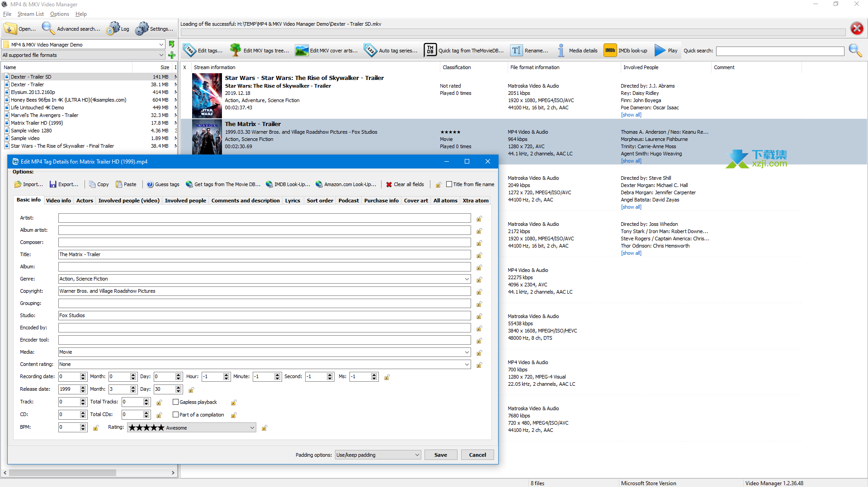This screenshot has width=868, height=487.
Task: Open Edit MKV cover arts
Action: point(326,51)
